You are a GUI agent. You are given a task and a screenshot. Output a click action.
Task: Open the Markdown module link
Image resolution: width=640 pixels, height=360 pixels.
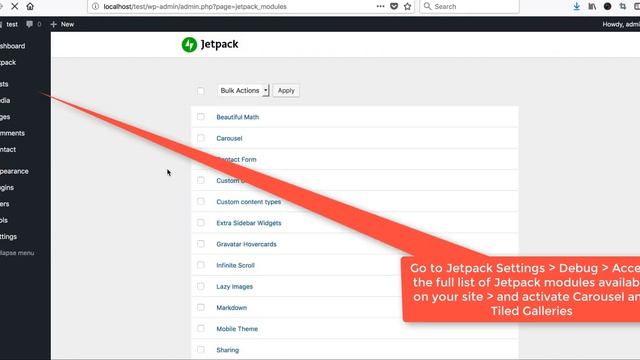(231, 308)
